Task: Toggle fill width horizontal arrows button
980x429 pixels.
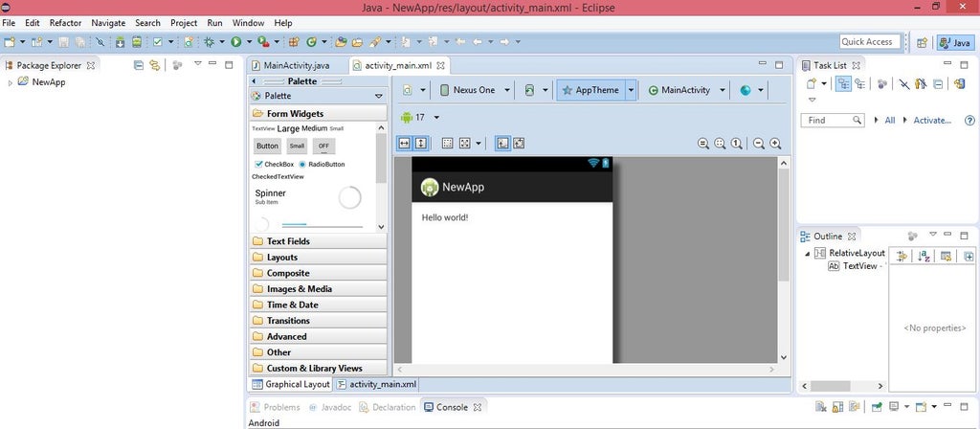Action: pyautogui.click(x=405, y=144)
